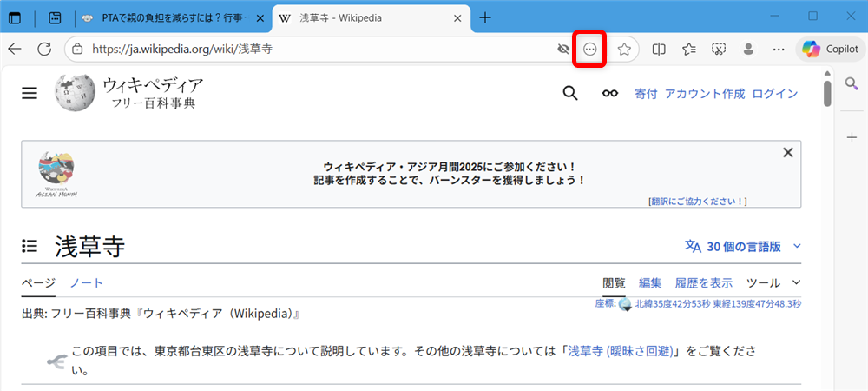Open the favorites list icon

pos(688,50)
